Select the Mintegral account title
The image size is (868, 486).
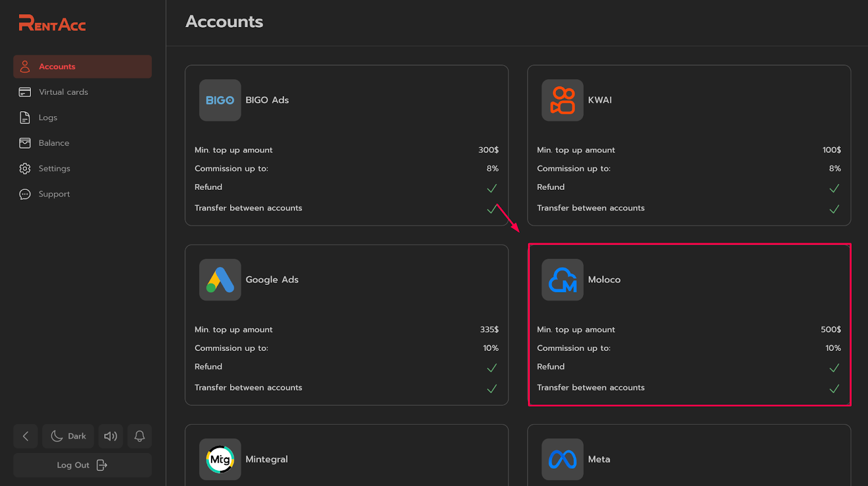[x=266, y=459]
